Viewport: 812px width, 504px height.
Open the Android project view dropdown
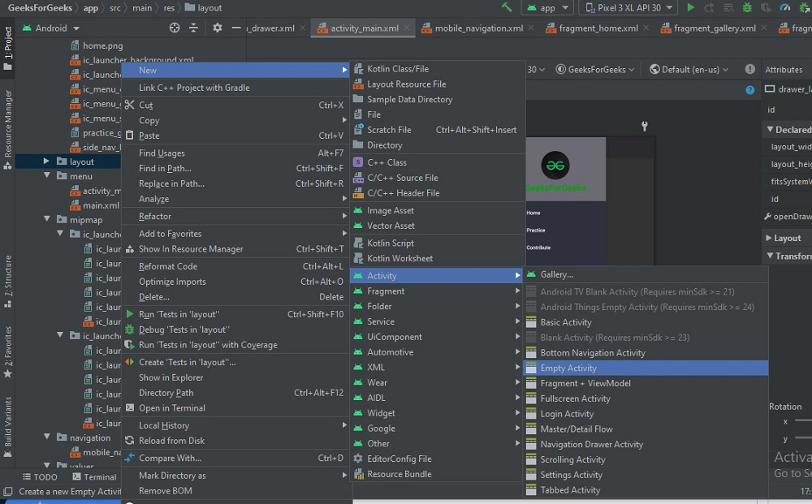50,28
